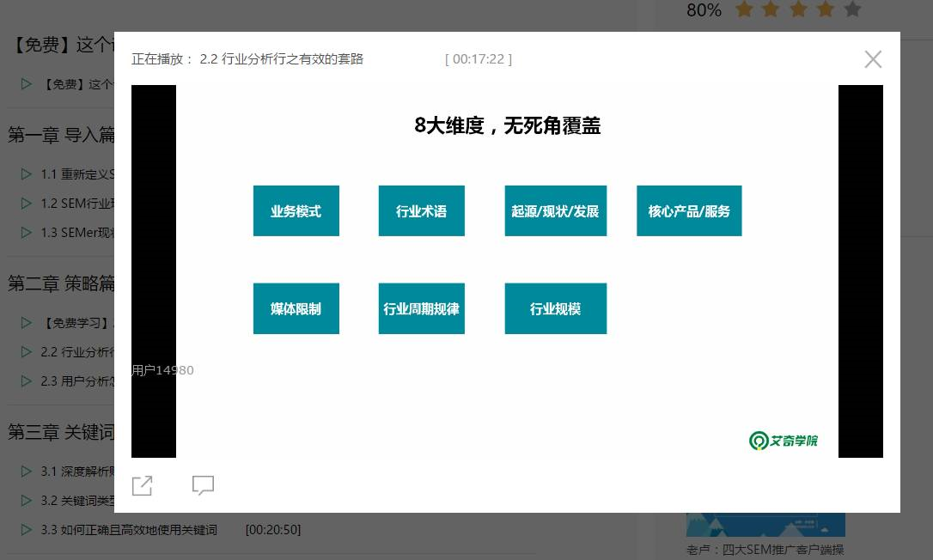Hit the play icon beside lesson 3.1

click(27, 472)
